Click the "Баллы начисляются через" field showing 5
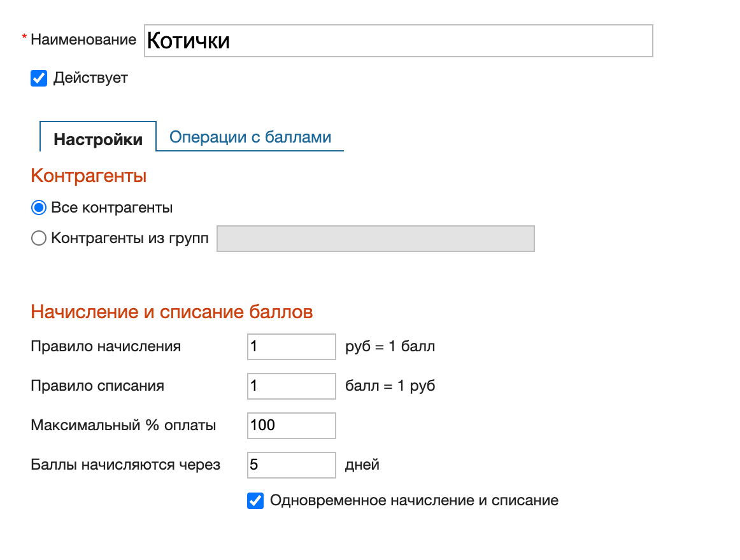 (x=291, y=465)
